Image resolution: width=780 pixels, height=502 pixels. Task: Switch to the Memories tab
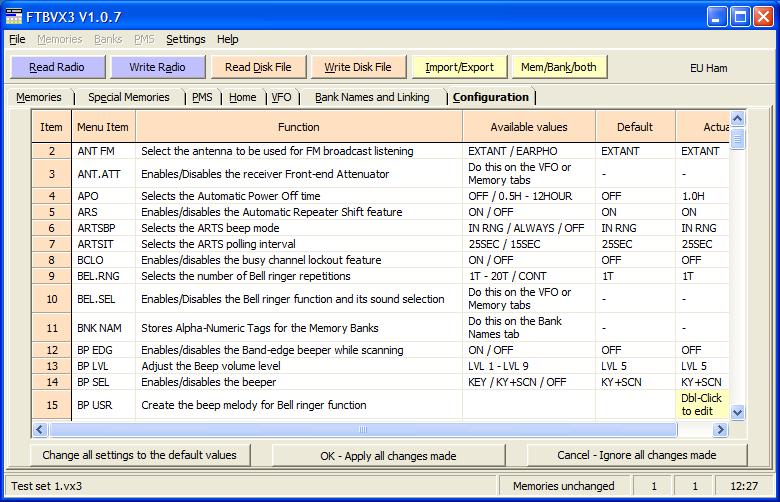[39, 97]
